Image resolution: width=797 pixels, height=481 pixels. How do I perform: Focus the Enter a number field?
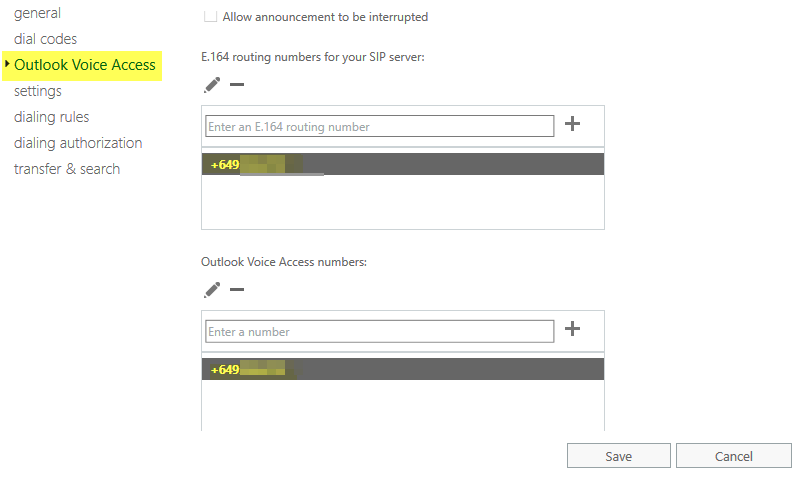379,331
